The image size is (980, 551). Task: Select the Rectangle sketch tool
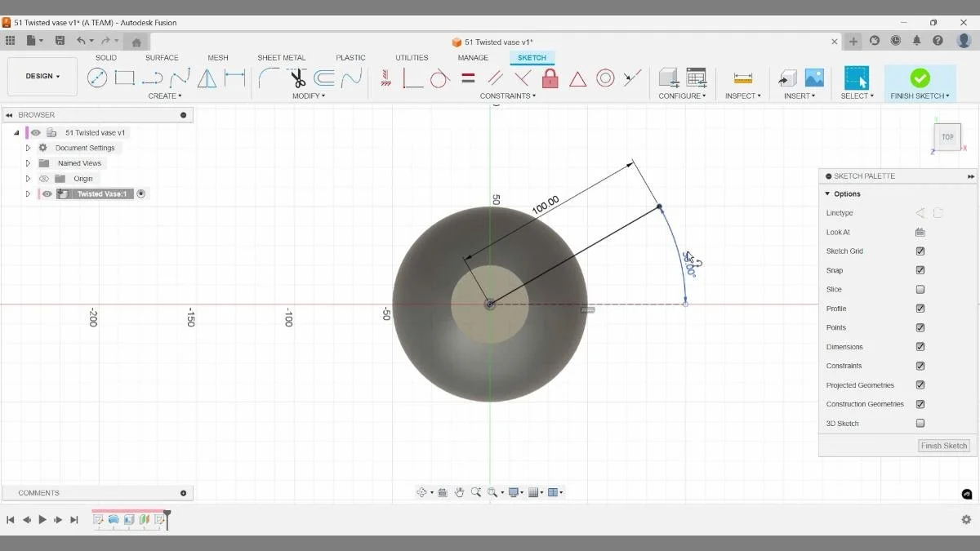[x=124, y=78]
